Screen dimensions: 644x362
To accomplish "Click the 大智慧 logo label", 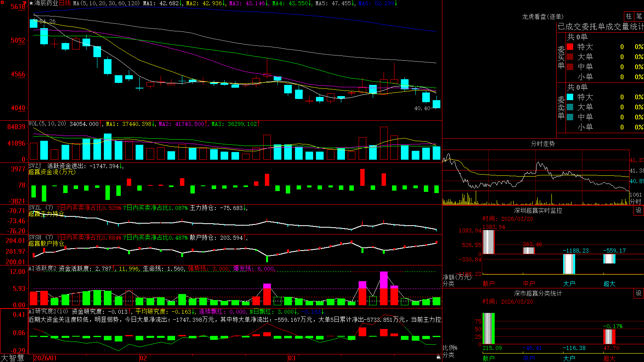I will click(12, 358).
